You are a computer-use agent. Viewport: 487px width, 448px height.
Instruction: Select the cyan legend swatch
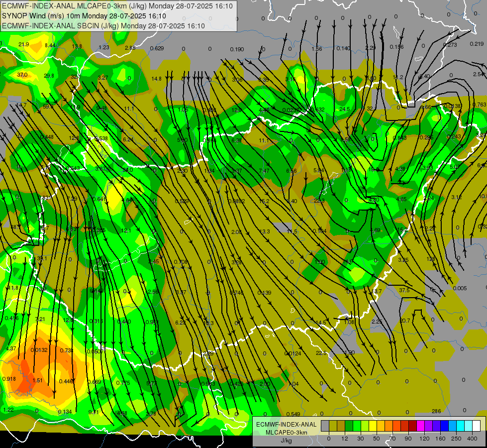coord(461,426)
